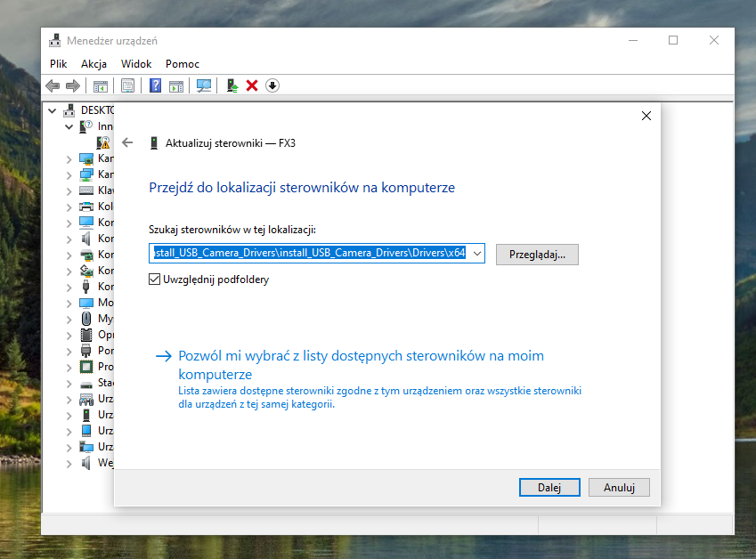Click the keyboard icon of the Kla row
This screenshot has height=559, width=756.
(86, 190)
